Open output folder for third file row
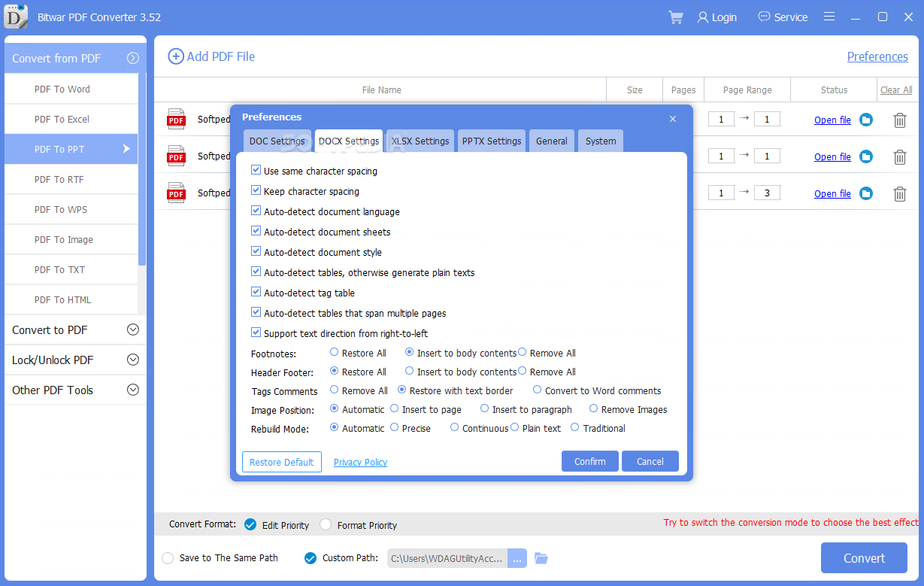The image size is (924, 586). pos(866,193)
